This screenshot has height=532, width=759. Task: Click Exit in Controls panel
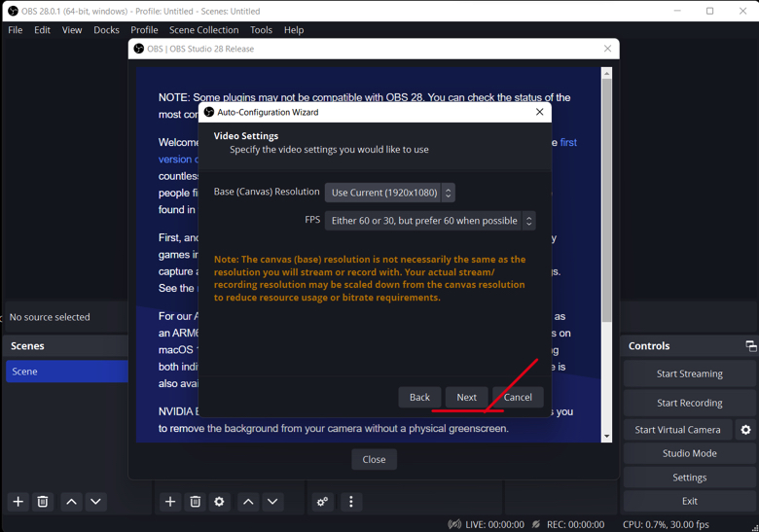click(689, 501)
